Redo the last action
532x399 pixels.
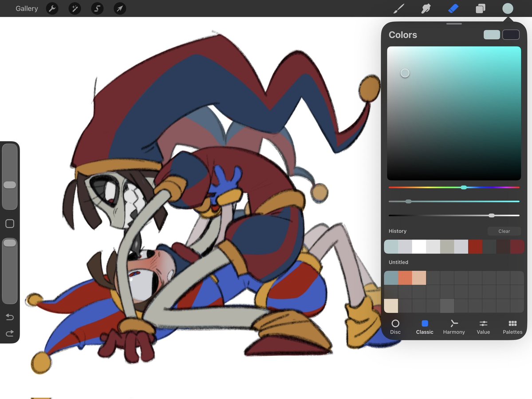pyautogui.click(x=9, y=333)
